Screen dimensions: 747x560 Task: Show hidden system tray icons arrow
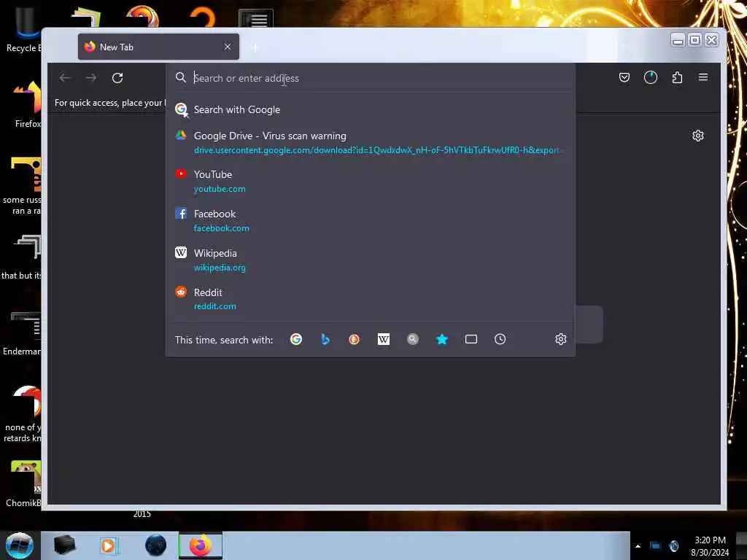638,546
